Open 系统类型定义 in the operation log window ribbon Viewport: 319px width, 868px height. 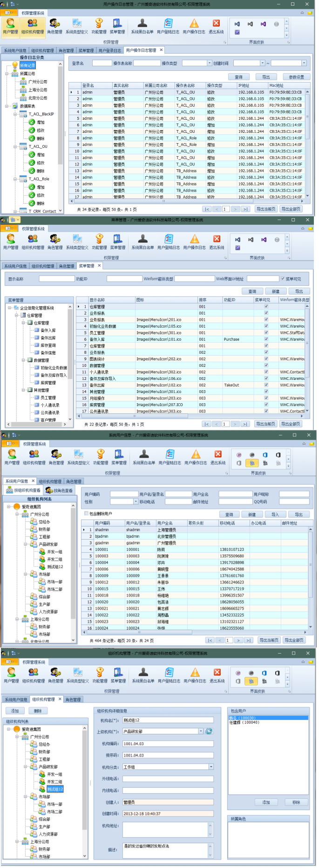(77, 27)
